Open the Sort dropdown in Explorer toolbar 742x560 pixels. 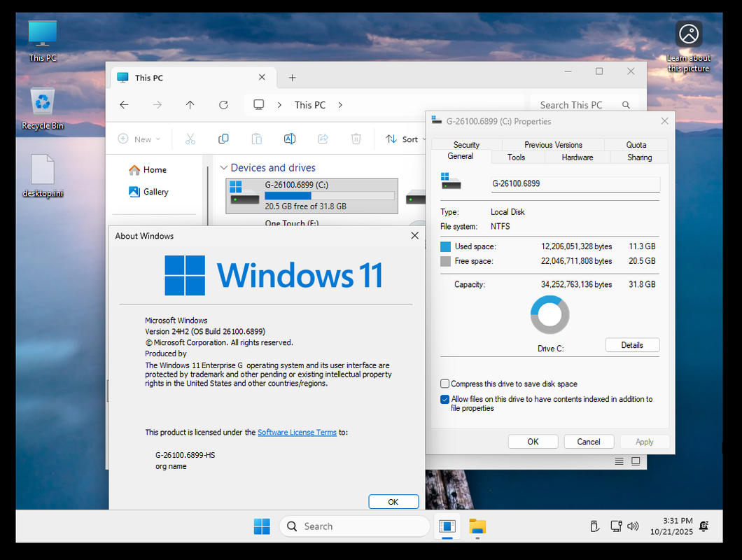coord(405,139)
